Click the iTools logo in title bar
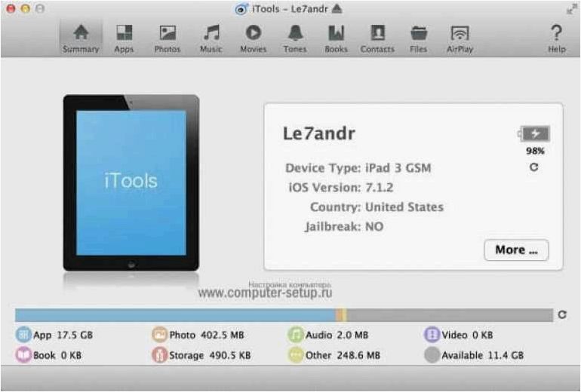Viewport: 581px width, 392px height. [x=241, y=9]
